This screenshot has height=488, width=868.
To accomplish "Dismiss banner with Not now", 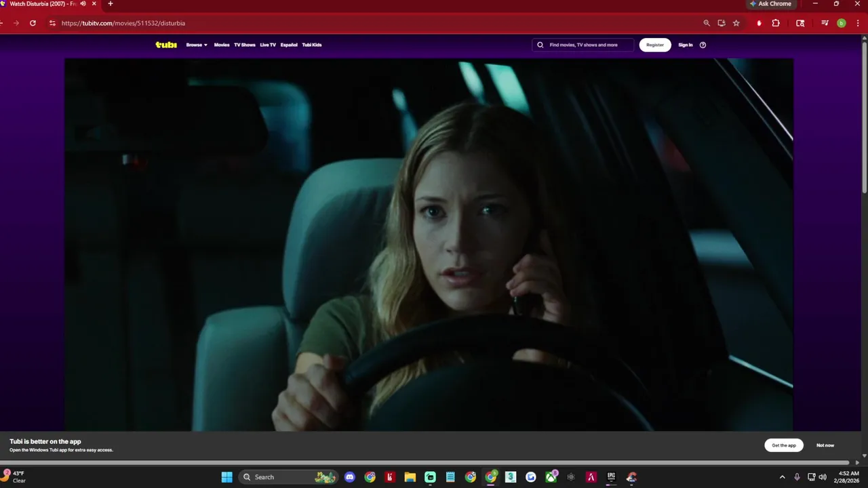I will coord(825,445).
